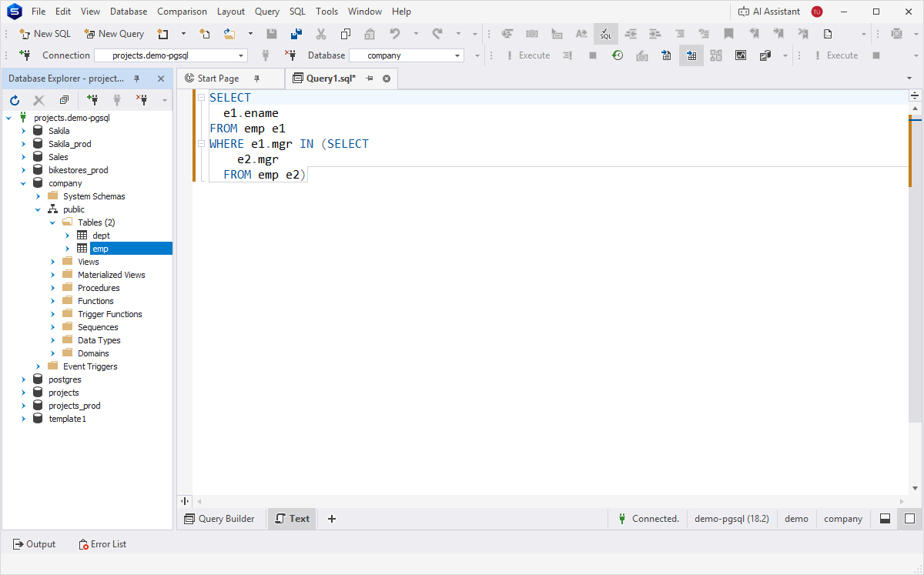The width and height of the screenshot is (924, 575).
Task: Click the check SQL syntax icon
Action: (606, 34)
